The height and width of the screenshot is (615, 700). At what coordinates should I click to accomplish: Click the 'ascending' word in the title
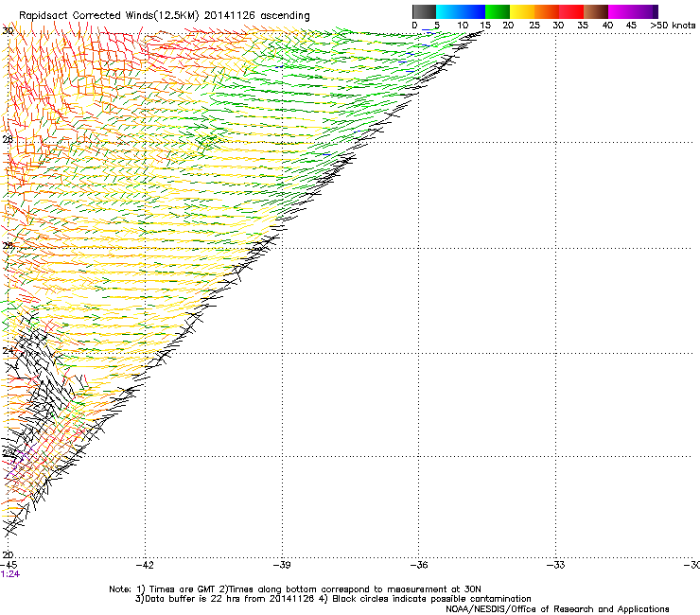tap(285, 16)
